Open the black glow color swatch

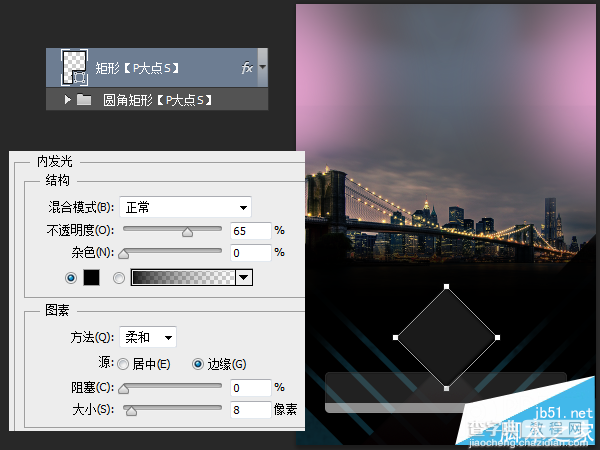pyautogui.click(x=91, y=277)
